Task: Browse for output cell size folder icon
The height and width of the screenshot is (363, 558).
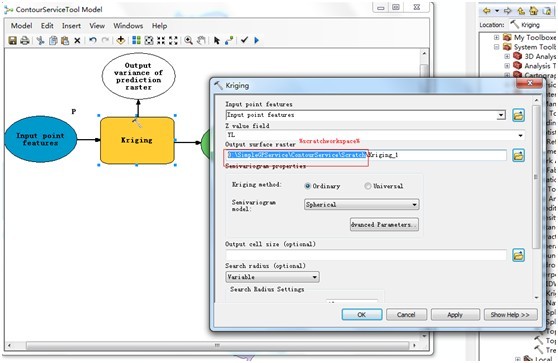Action: (518, 255)
